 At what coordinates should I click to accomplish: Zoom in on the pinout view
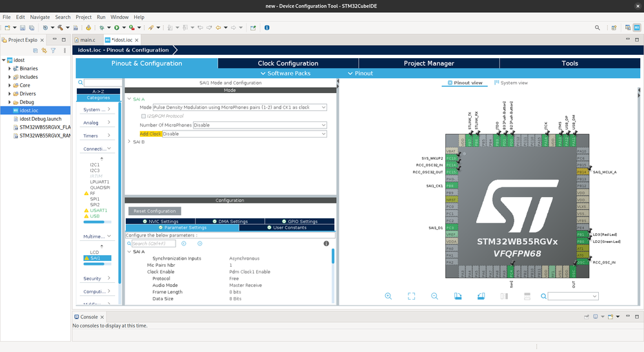pos(388,296)
